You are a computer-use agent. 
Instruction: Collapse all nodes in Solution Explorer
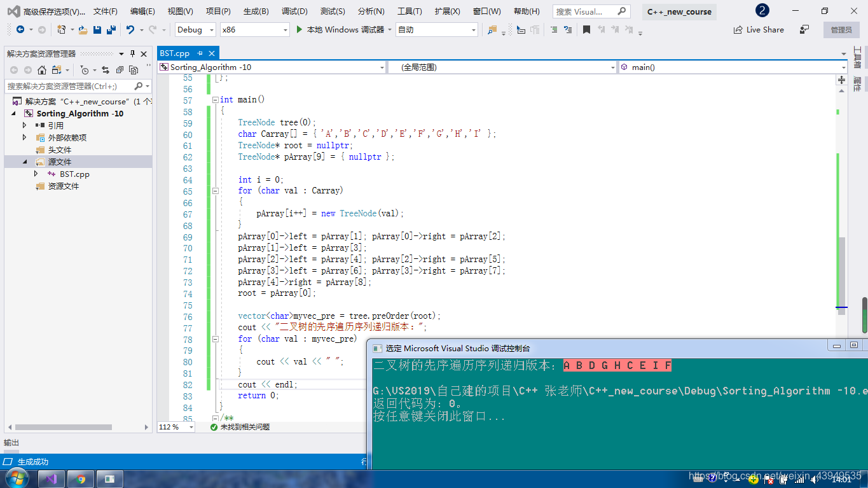coord(119,70)
